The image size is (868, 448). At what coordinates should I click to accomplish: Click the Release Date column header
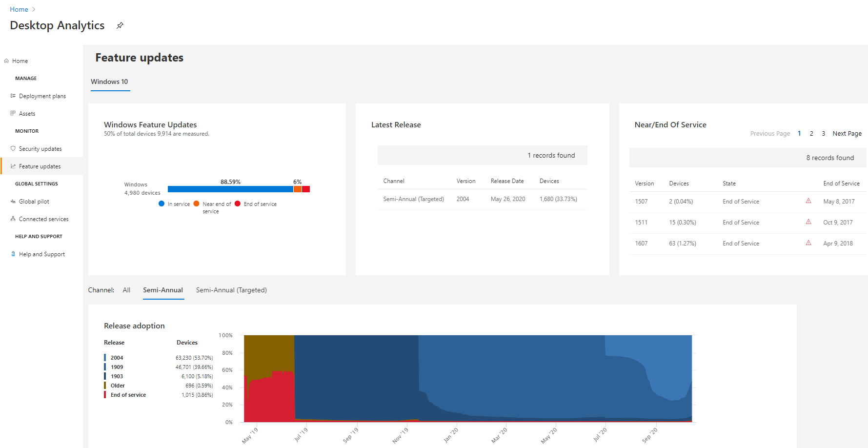pos(507,181)
